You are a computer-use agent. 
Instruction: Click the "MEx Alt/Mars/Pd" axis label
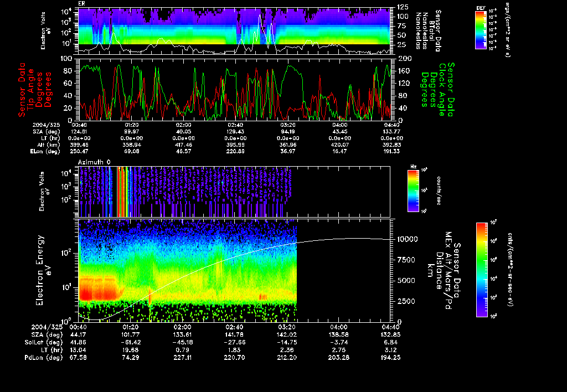coord(449,271)
